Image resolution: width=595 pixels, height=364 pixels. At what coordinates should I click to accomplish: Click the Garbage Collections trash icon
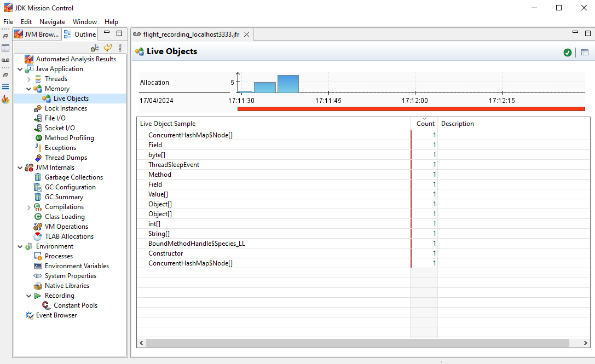[x=38, y=177]
